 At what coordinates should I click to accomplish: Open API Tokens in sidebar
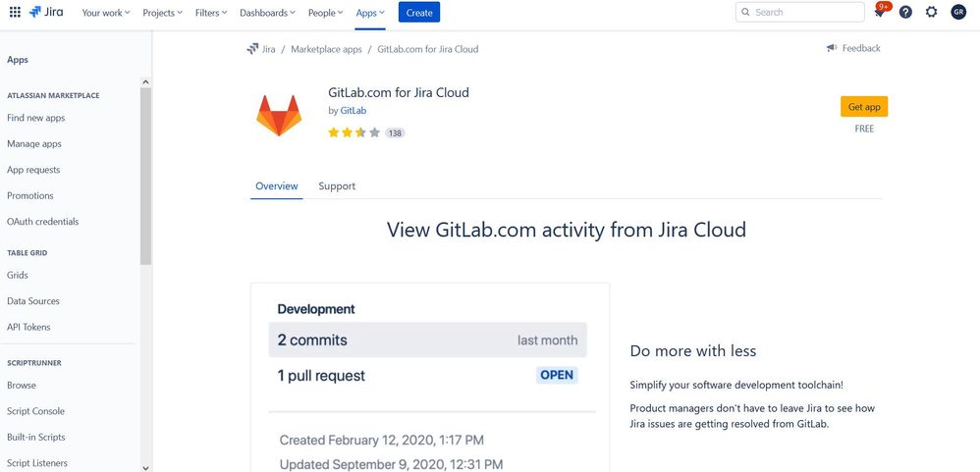28,327
